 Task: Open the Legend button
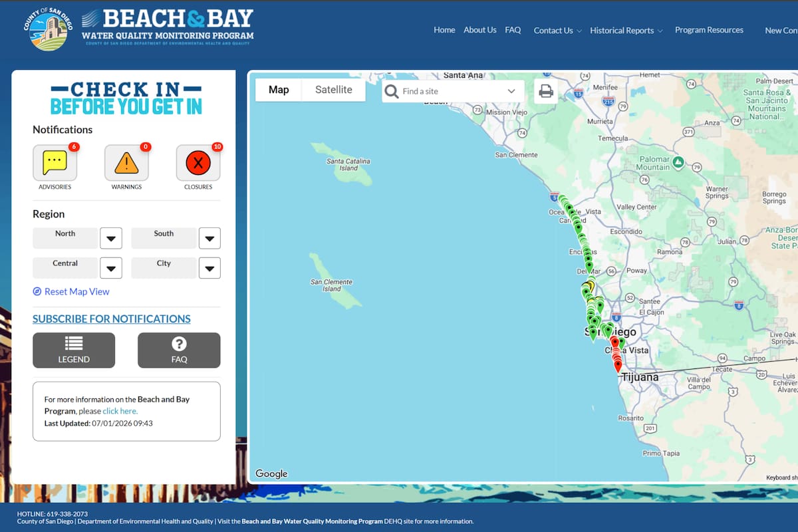[x=74, y=350]
